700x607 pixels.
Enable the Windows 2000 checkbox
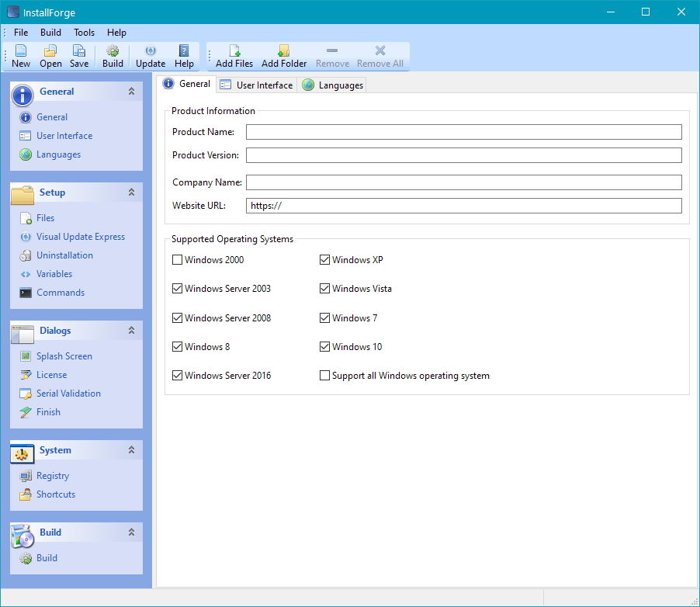pyautogui.click(x=177, y=260)
